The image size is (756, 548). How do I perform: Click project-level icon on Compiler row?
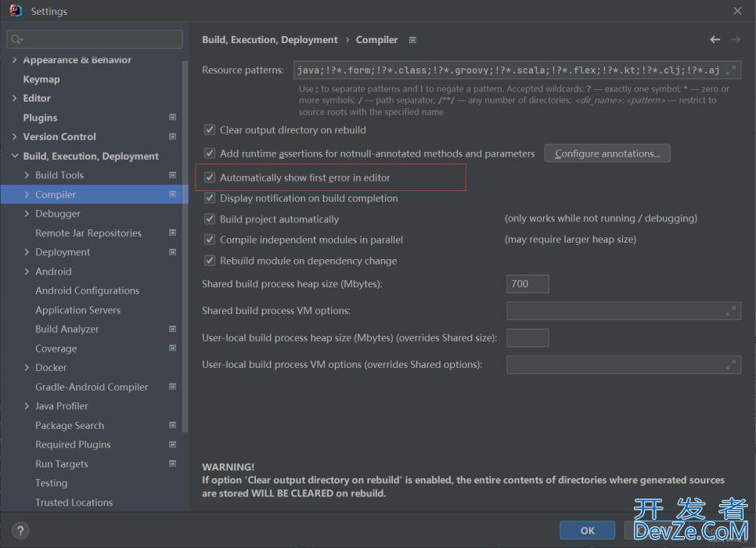173,194
